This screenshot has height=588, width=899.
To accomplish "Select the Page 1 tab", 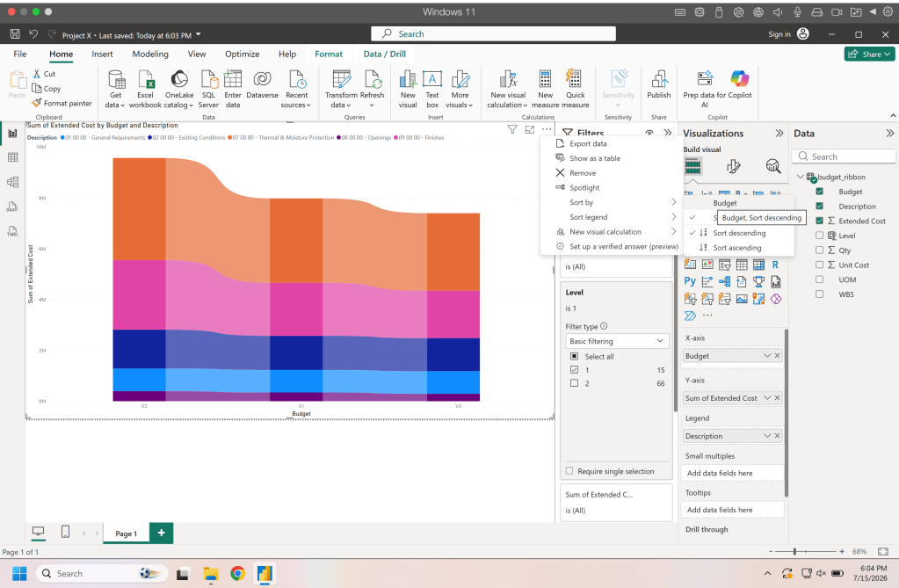I will coord(127,534).
